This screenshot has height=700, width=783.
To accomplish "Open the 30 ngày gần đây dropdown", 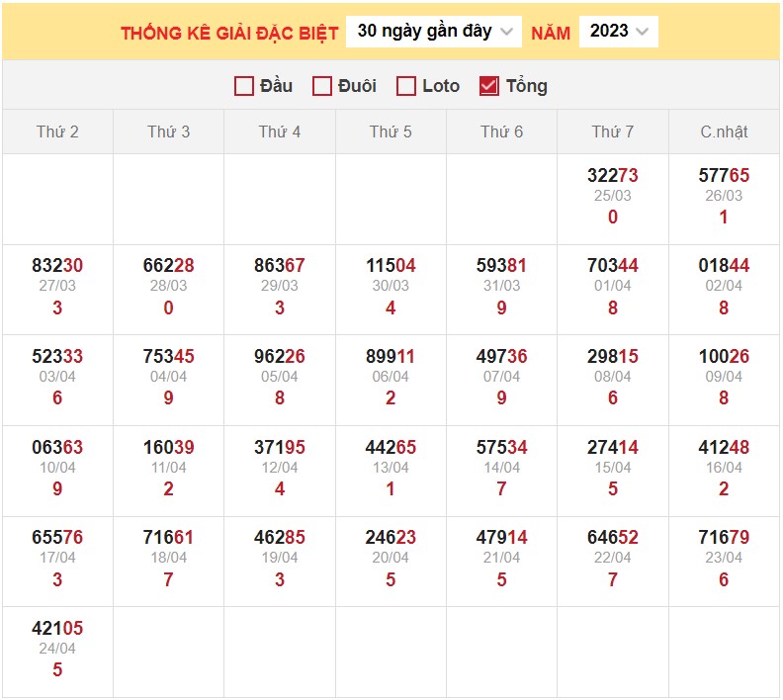I will click(x=434, y=32).
